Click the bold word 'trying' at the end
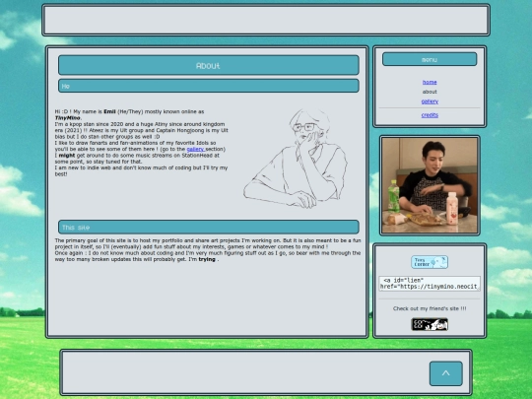Screen dimensions: 532x399 point(207,259)
